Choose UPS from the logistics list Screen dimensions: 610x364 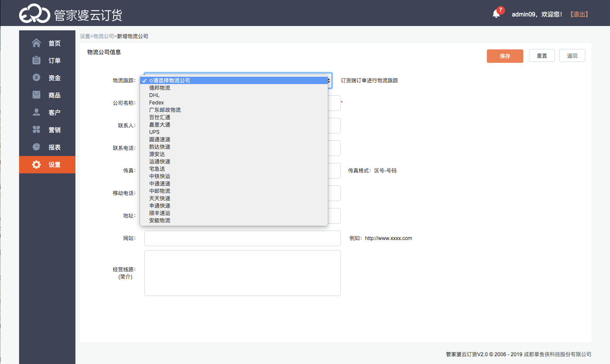(x=234, y=132)
